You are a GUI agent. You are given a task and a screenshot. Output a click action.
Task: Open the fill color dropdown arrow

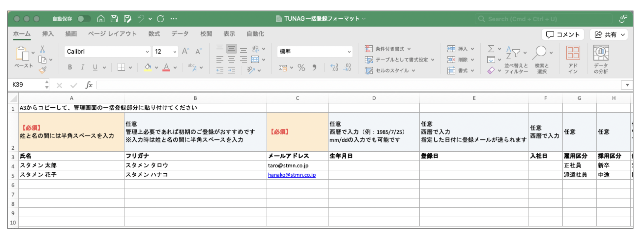click(x=156, y=68)
